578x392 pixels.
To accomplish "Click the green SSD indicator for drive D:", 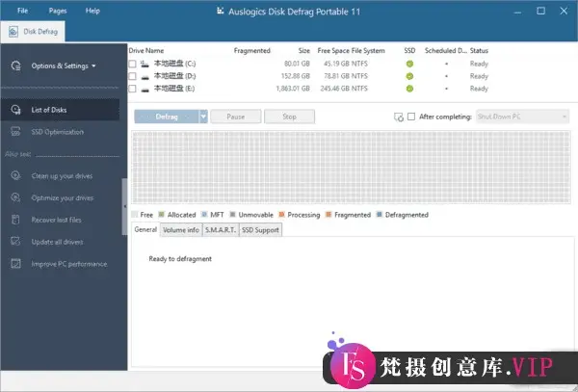I will [409, 76].
